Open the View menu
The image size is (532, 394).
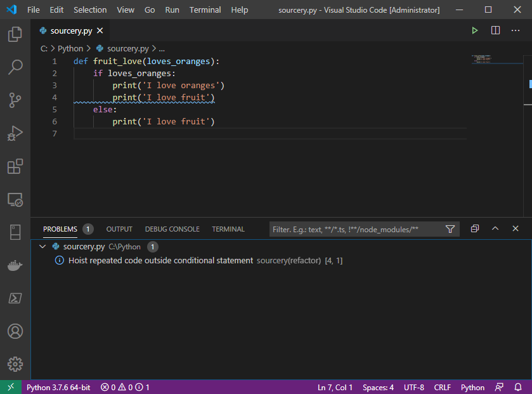[126, 10]
